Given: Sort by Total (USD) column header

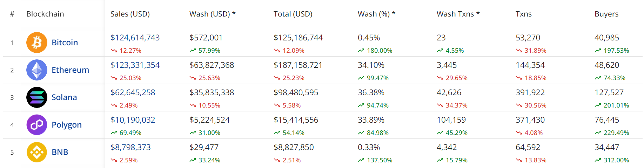Looking at the screenshot, I should point(293,14).
